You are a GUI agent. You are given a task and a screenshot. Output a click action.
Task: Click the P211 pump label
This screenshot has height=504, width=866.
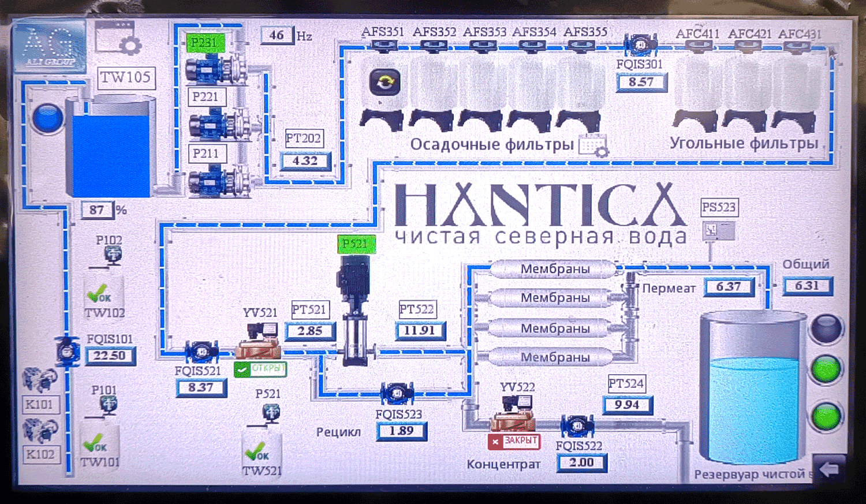pos(206,154)
